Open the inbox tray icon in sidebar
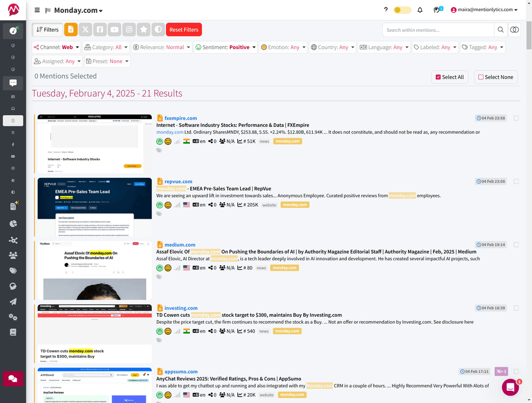 tap(13, 109)
